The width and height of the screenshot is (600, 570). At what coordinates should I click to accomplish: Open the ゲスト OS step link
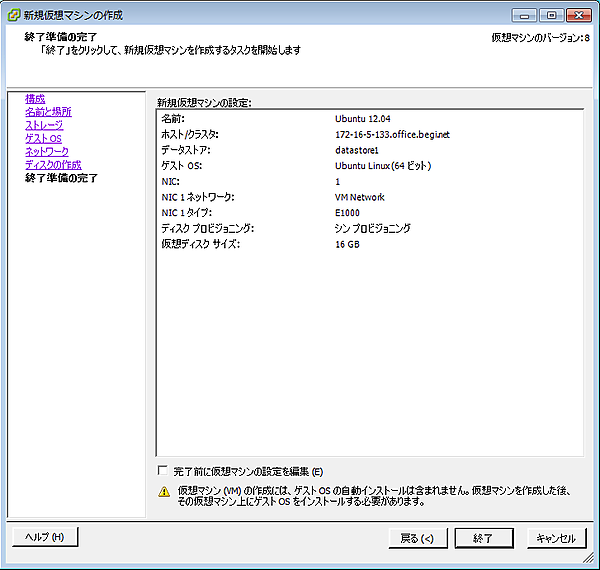pos(43,138)
